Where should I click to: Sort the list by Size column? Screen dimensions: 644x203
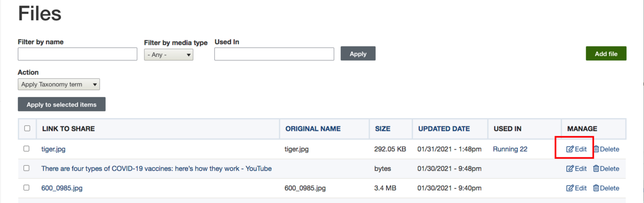coord(382,129)
